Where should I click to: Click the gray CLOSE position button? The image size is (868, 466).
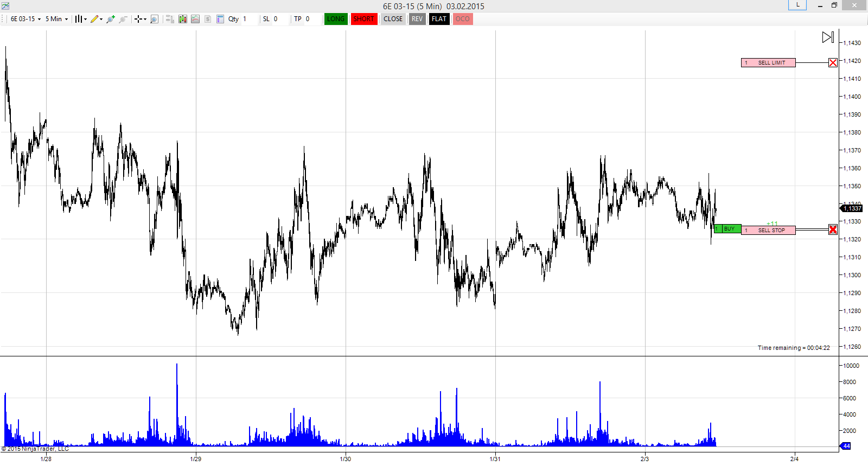pyautogui.click(x=393, y=19)
